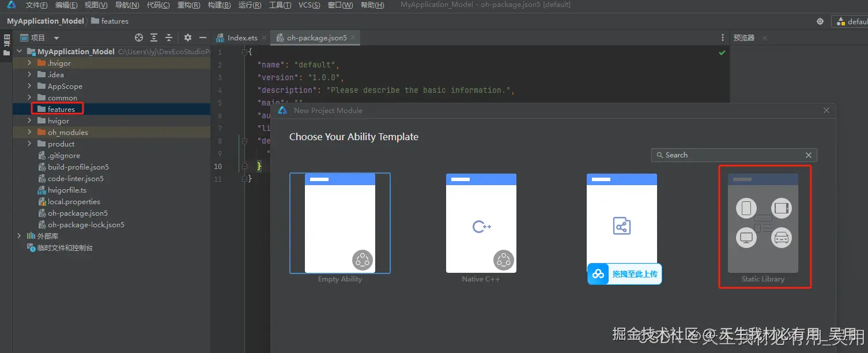Click the DevEco Studio logo icon

point(12,5)
